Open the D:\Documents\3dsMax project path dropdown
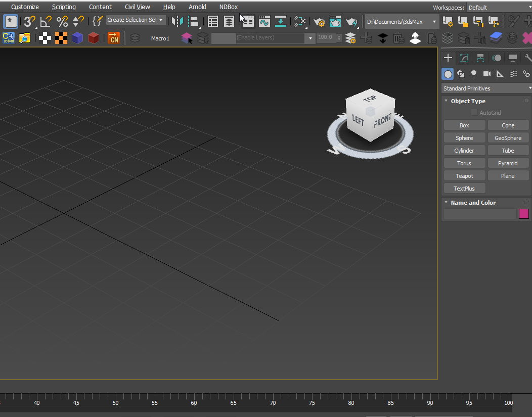The height and width of the screenshot is (417, 532). (x=402, y=22)
